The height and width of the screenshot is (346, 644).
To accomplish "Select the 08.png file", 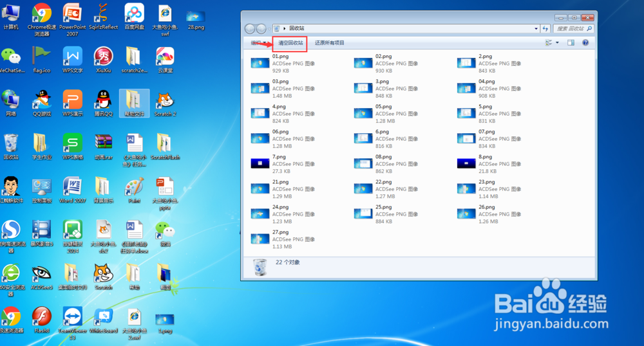I will (386, 163).
